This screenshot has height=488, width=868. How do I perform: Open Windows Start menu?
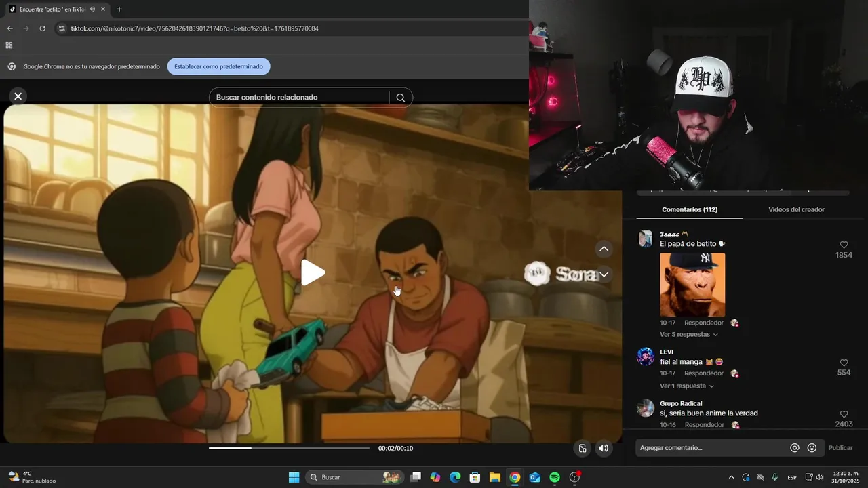[294, 477]
